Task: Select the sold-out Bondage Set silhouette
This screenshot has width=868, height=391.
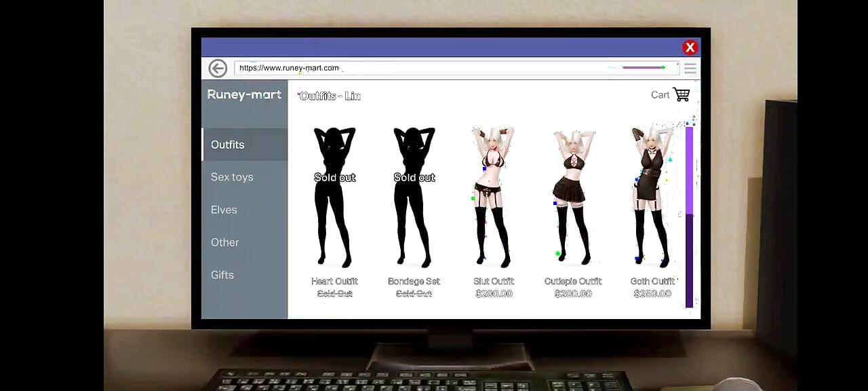Action: coord(414,197)
